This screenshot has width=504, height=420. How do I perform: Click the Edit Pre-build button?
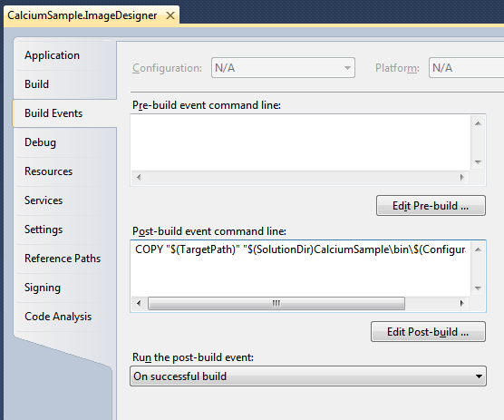click(431, 206)
